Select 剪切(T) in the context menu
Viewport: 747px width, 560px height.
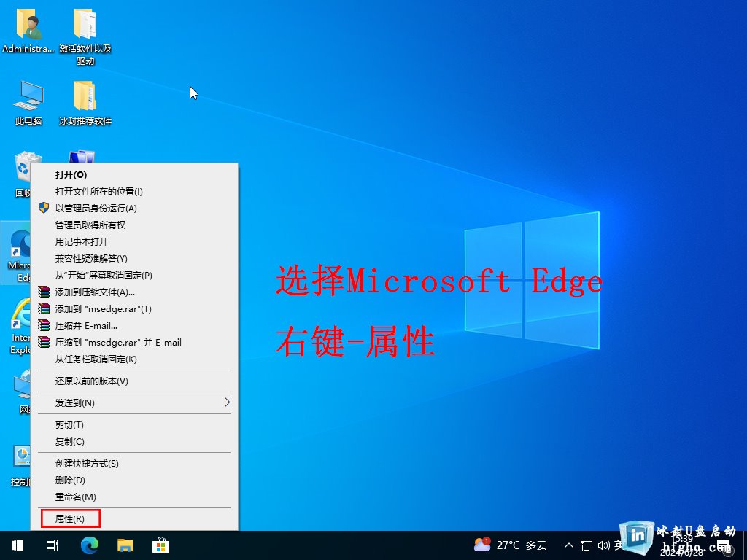click(x=134, y=425)
